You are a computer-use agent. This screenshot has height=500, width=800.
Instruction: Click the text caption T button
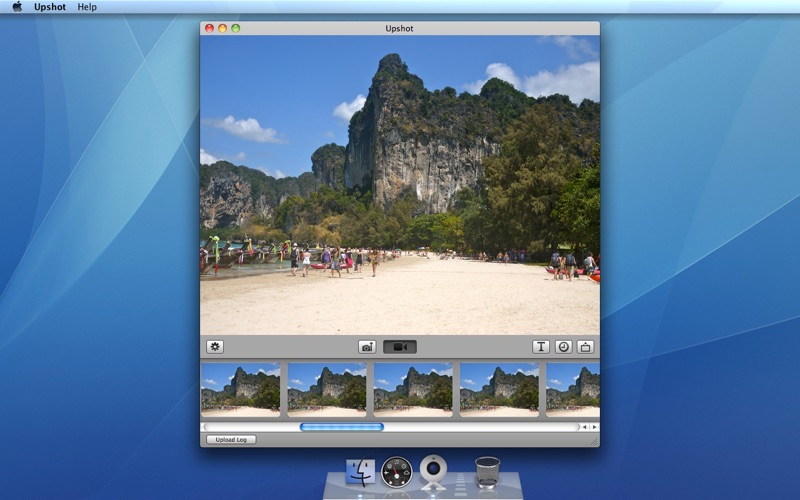point(541,347)
